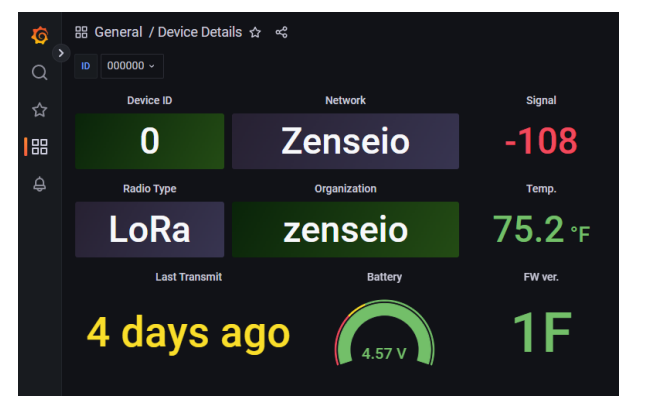664x409 pixels.
Task: Click the LoRa radio type value
Action: pos(149,229)
